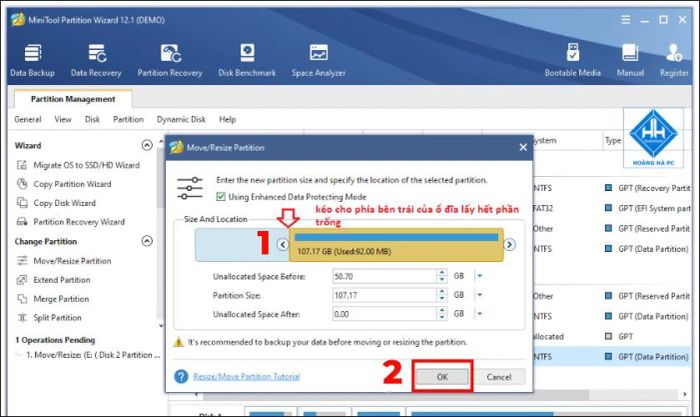Open the Data Backup tool

click(x=32, y=60)
